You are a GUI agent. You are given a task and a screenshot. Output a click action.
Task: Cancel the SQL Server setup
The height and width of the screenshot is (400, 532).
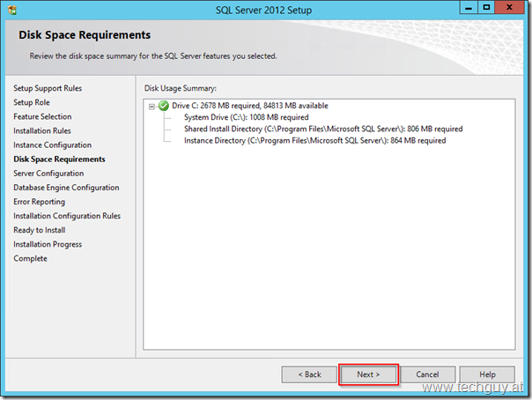point(427,374)
